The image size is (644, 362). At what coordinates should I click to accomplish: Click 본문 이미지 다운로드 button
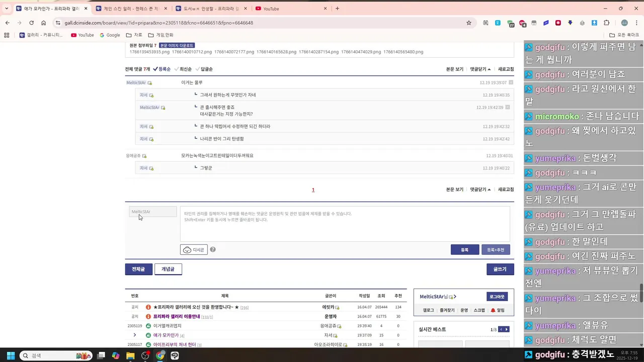tap(177, 45)
